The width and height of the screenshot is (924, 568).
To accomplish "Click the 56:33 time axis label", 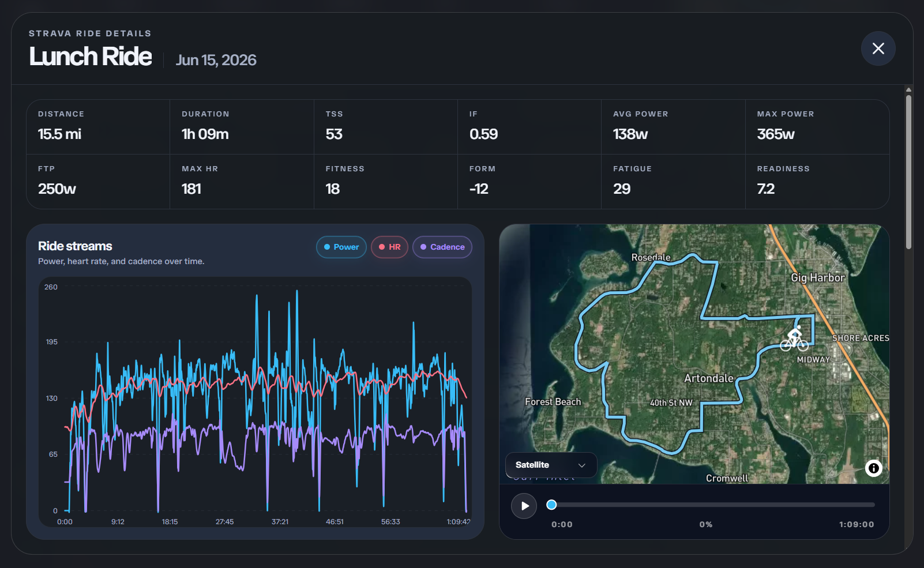I will tap(390, 522).
